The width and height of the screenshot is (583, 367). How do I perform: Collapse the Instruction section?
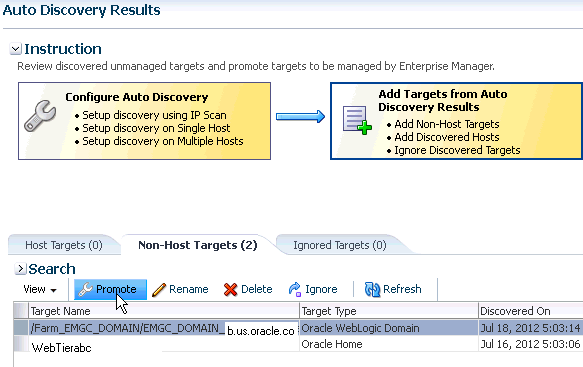click(16, 49)
